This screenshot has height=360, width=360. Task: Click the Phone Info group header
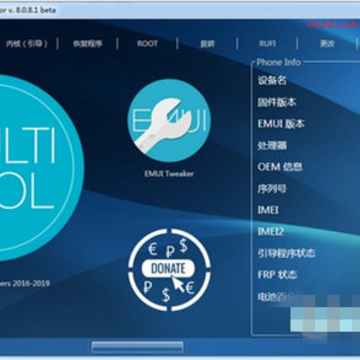279,62
